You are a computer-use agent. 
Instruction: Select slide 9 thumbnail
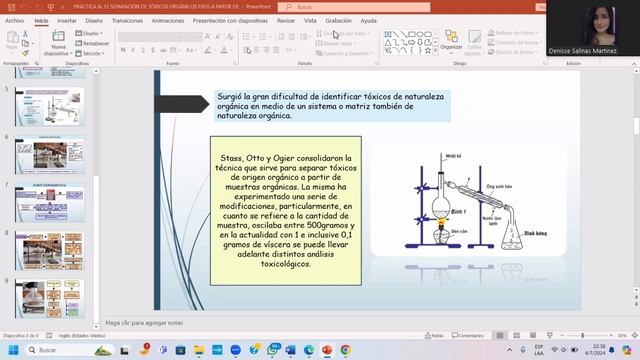coord(49,299)
